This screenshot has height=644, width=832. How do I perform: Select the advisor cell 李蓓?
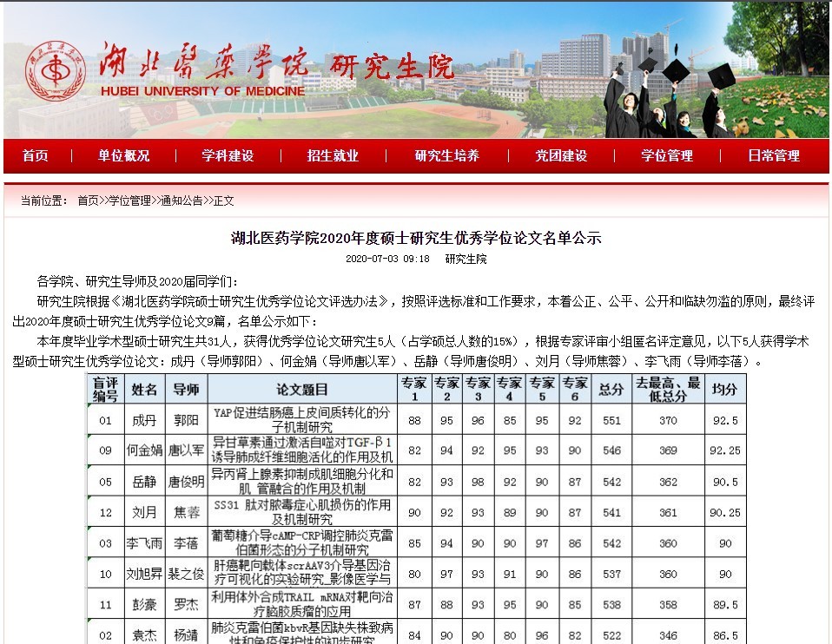coord(186,543)
